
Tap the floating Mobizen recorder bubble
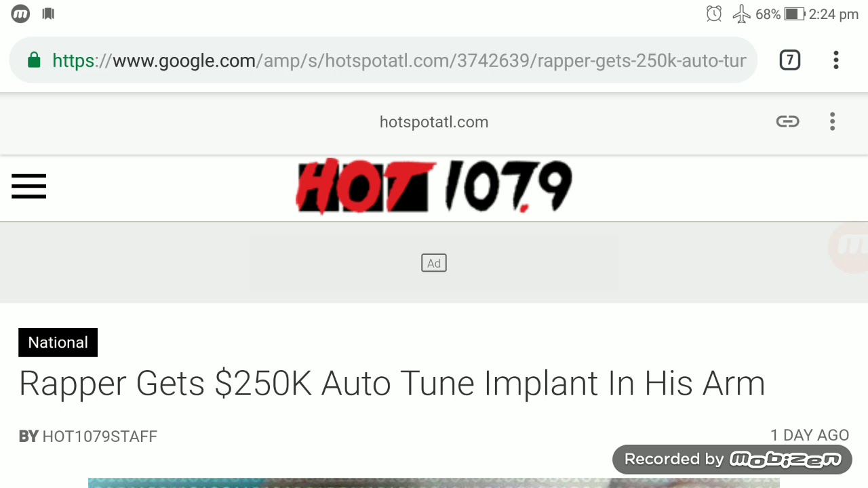coord(850,247)
